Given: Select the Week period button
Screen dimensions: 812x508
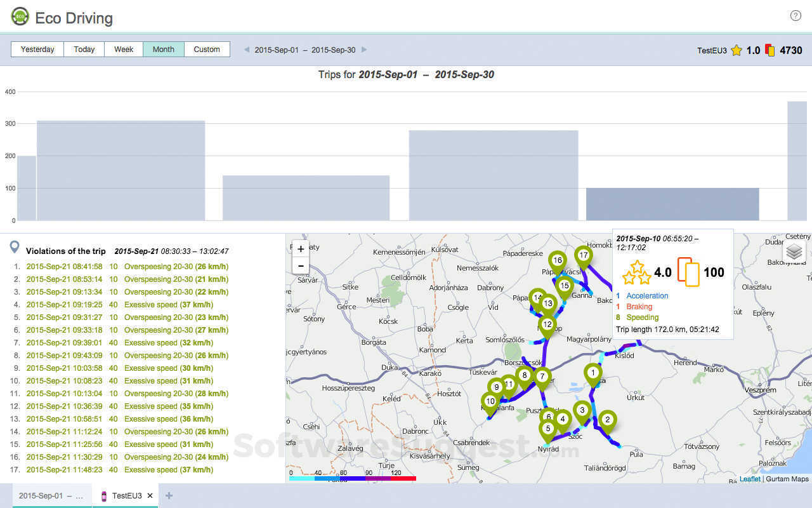Looking at the screenshot, I should [124, 50].
